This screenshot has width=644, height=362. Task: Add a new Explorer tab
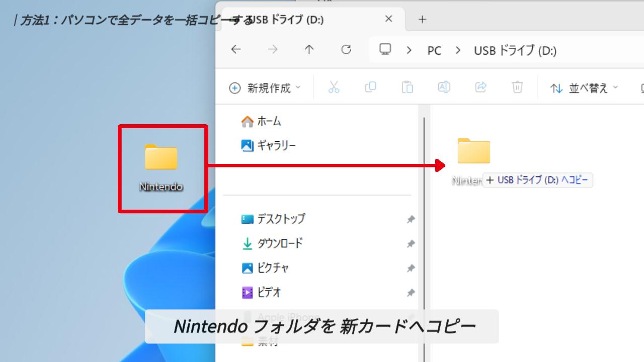422,20
